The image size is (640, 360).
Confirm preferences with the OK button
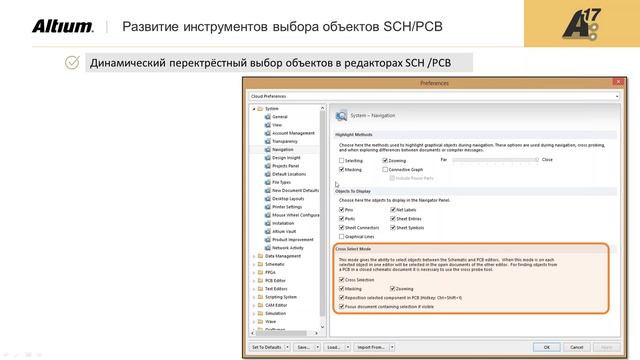coord(547,347)
